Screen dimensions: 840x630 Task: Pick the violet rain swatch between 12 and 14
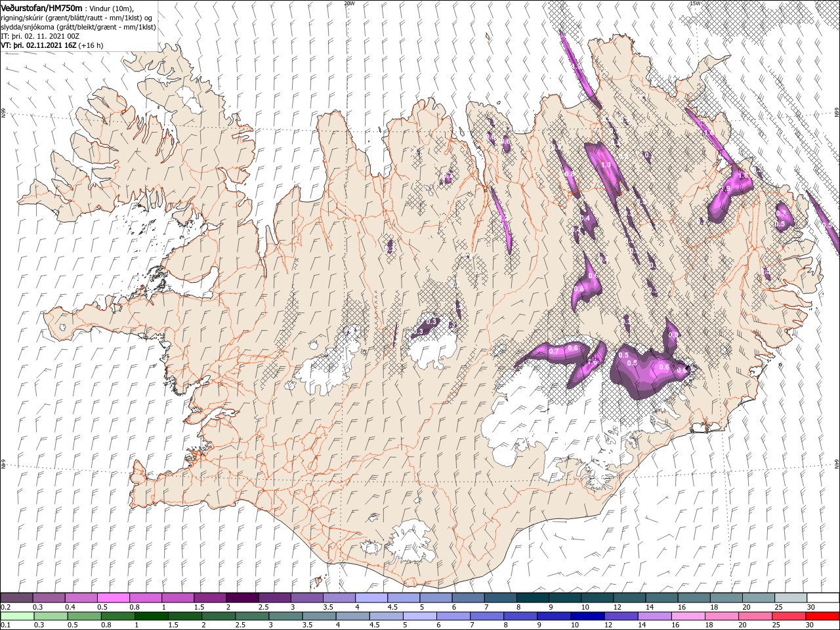pyautogui.click(x=621, y=616)
